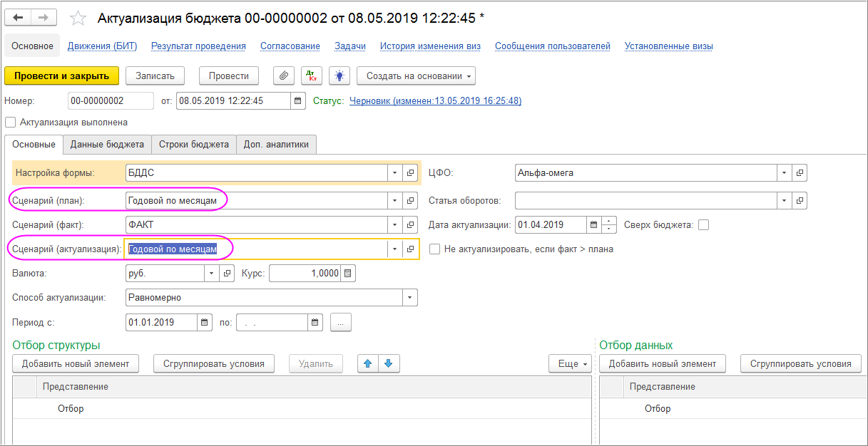Viewport: 868px width, 446px height.
Task: Switch to the Данные бюджета tab
Action: (x=107, y=144)
